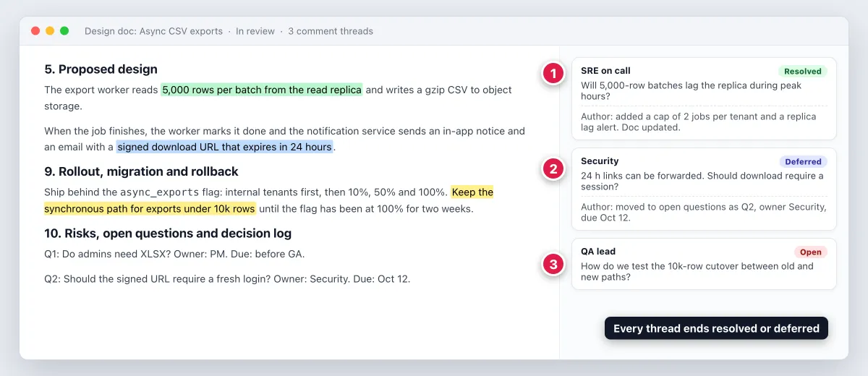The height and width of the screenshot is (376, 868).
Task: Click the 'async_exports' flag code text
Action: (x=156, y=192)
